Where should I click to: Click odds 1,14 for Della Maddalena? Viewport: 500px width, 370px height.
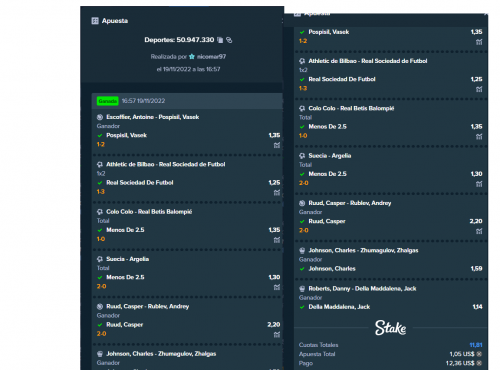[x=477, y=307]
